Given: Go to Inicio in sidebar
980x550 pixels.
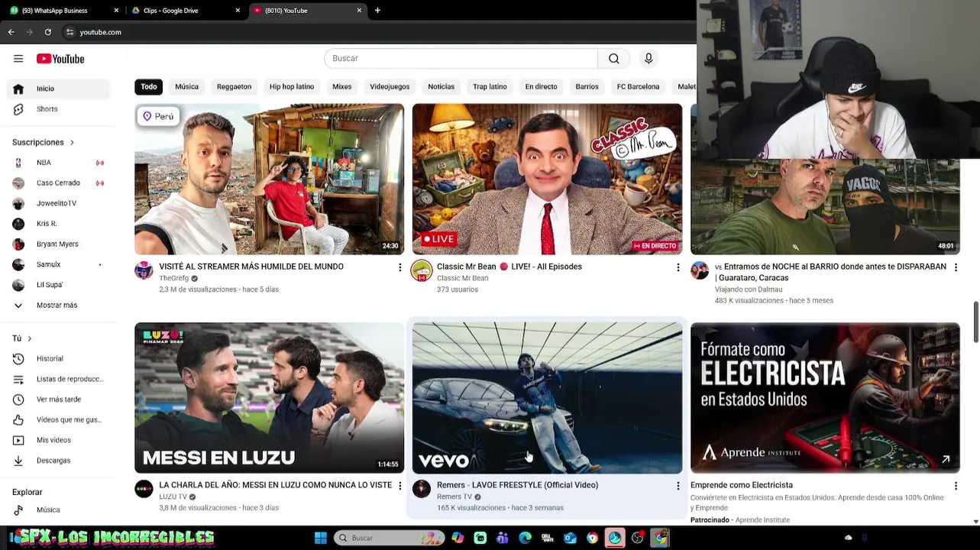Looking at the screenshot, I should (58, 89).
